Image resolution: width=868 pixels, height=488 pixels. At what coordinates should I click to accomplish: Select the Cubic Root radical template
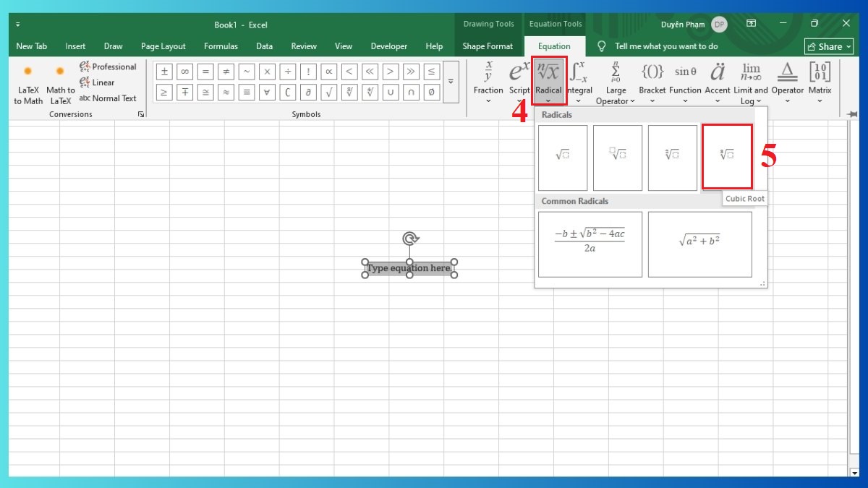[x=727, y=156]
